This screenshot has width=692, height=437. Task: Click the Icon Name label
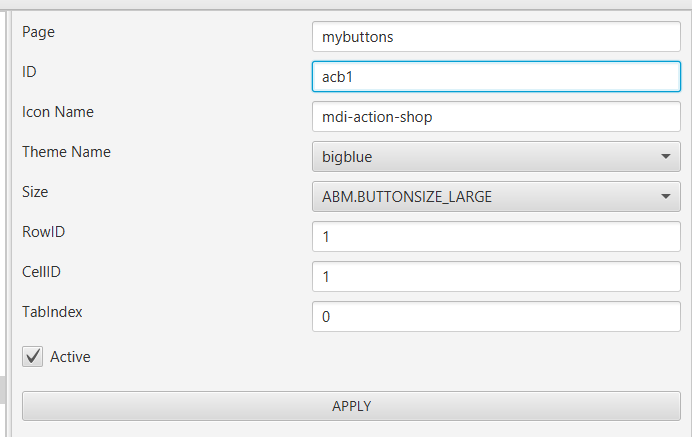[58, 112]
